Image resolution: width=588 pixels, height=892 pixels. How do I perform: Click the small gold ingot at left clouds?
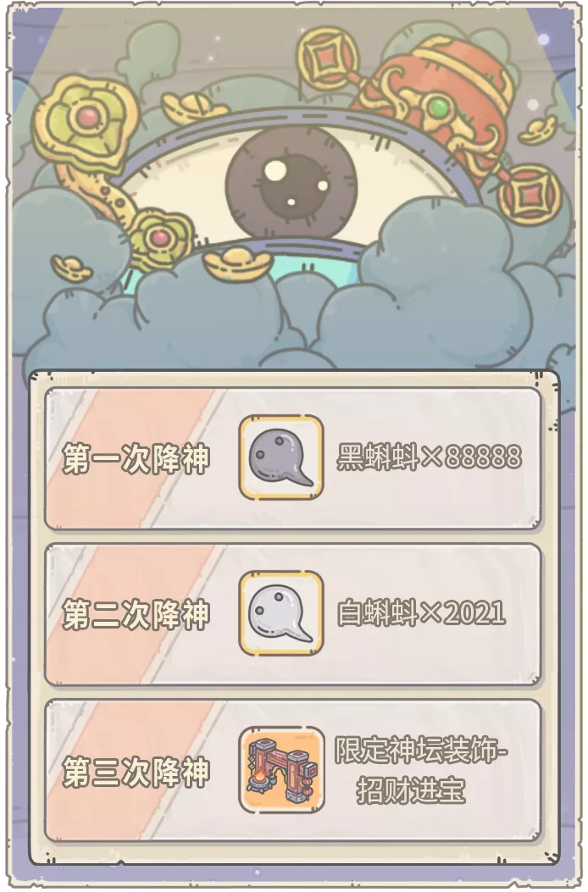tap(71, 268)
